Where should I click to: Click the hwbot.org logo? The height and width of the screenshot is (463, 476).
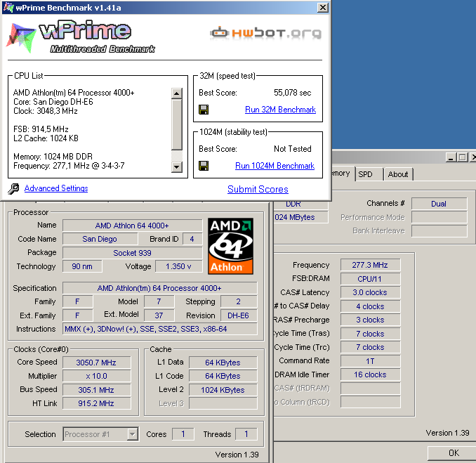click(266, 33)
